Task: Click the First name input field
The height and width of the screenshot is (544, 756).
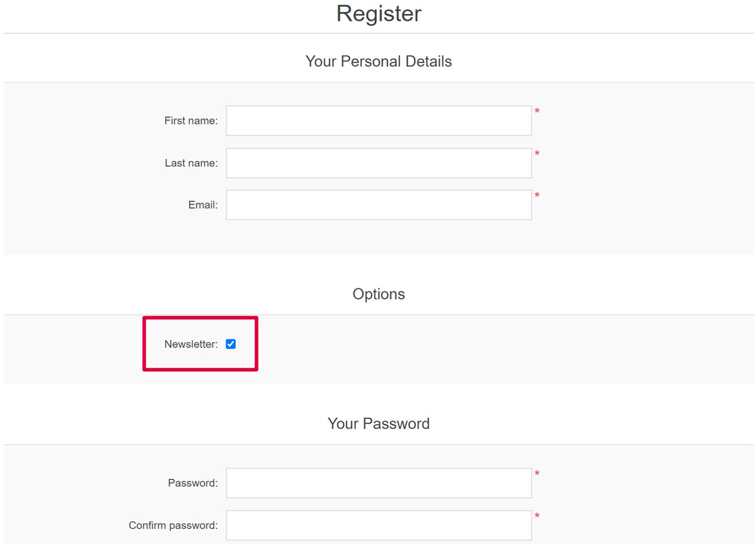Action: coord(379,120)
